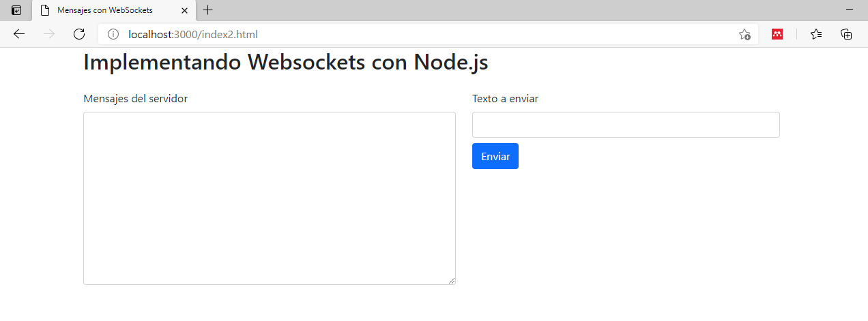
Task: Click the forward navigation arrow
Action: [x=49, y=34]
